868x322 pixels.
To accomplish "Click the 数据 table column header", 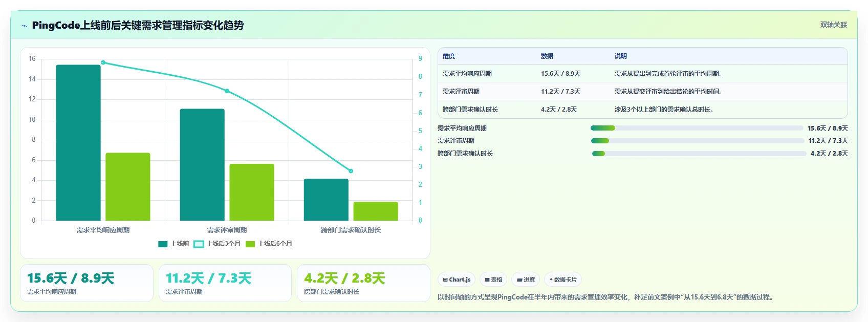I will click(x=547, y=56).
